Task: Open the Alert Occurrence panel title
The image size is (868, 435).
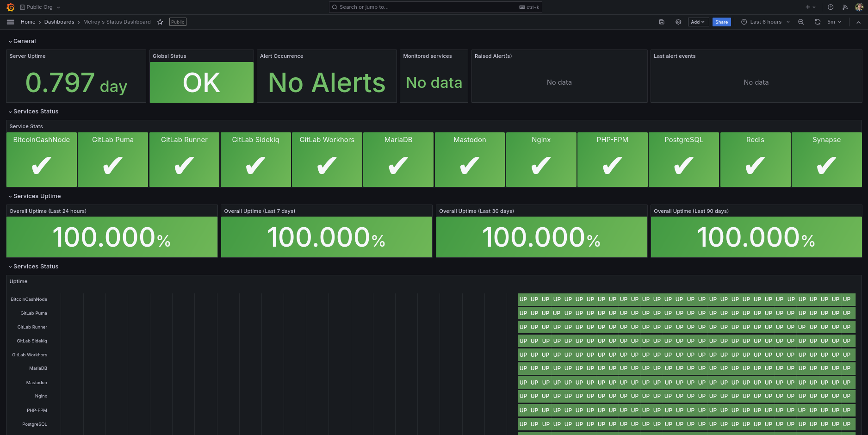Action: 282,56
